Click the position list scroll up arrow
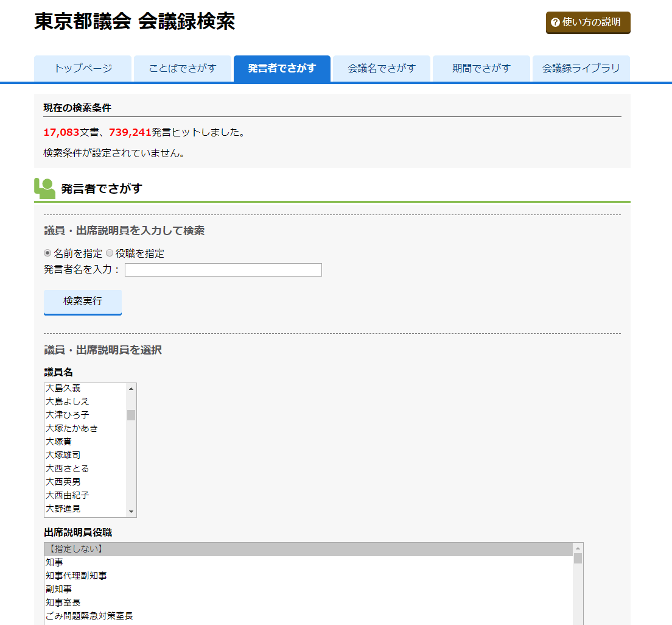This screenshot has height=625, width=672. pyautogui.click(x=578, y=548)
